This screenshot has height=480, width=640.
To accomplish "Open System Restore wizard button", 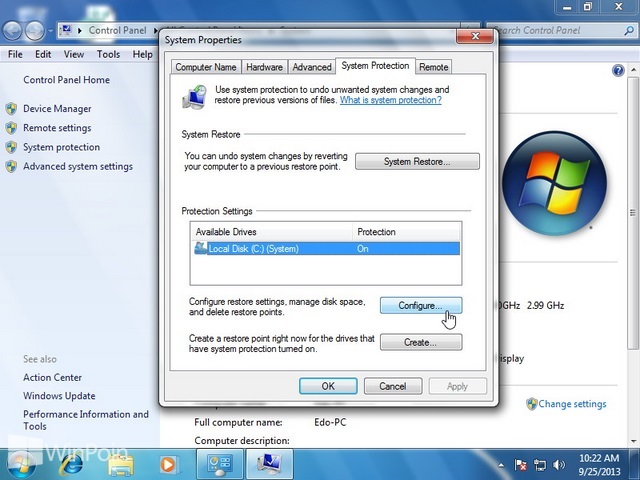I will tap(417, 162).
